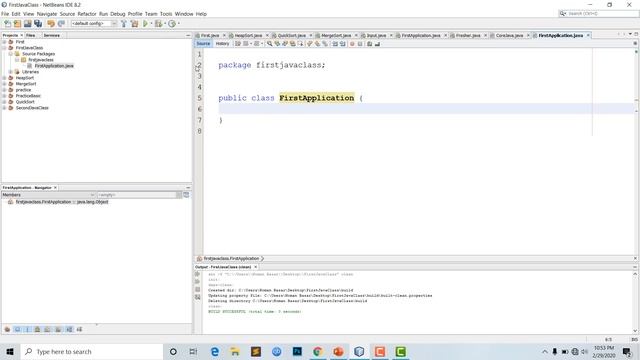Viewport: 640px width, 360px height.
Task: Click the Redo toolbar icon
Action: tap(61, 24)
